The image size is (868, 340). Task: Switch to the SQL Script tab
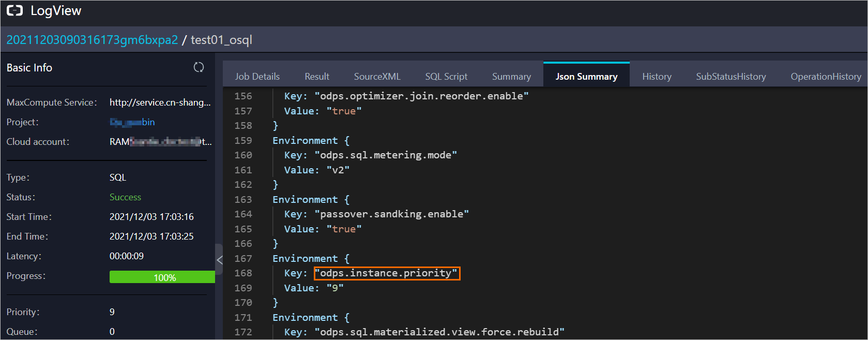click(446, 77)
